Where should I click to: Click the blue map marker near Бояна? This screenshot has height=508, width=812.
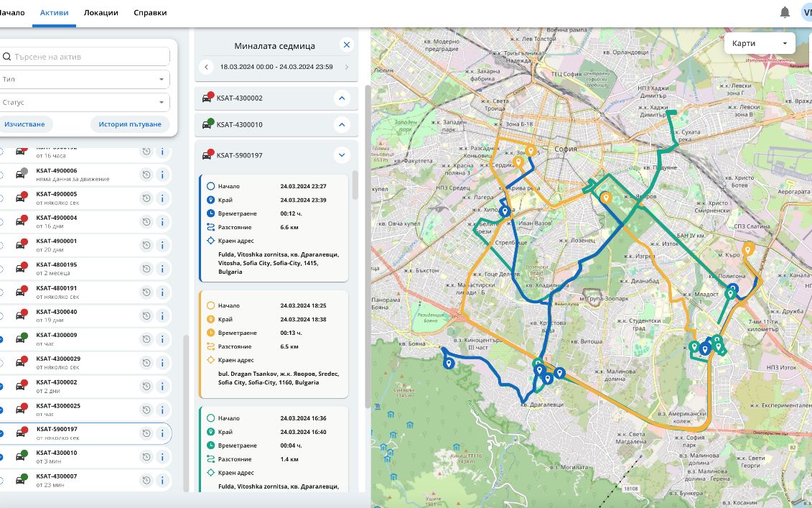(449, 363)
